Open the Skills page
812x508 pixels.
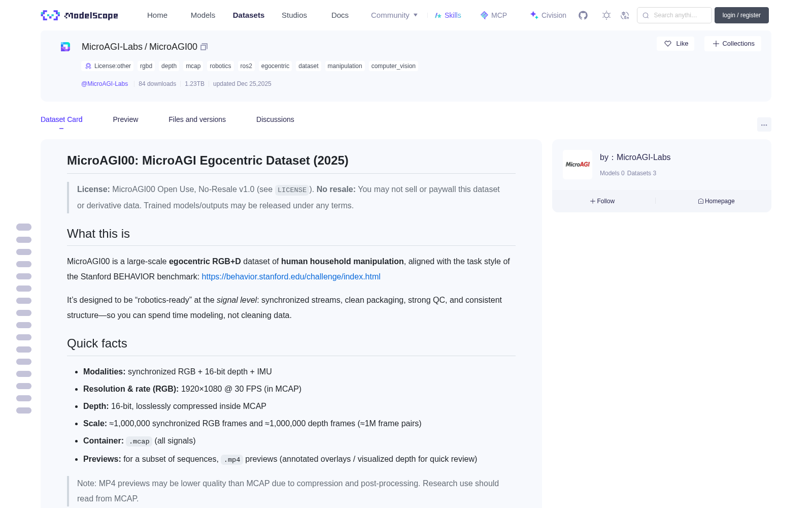tap(448, 15)
